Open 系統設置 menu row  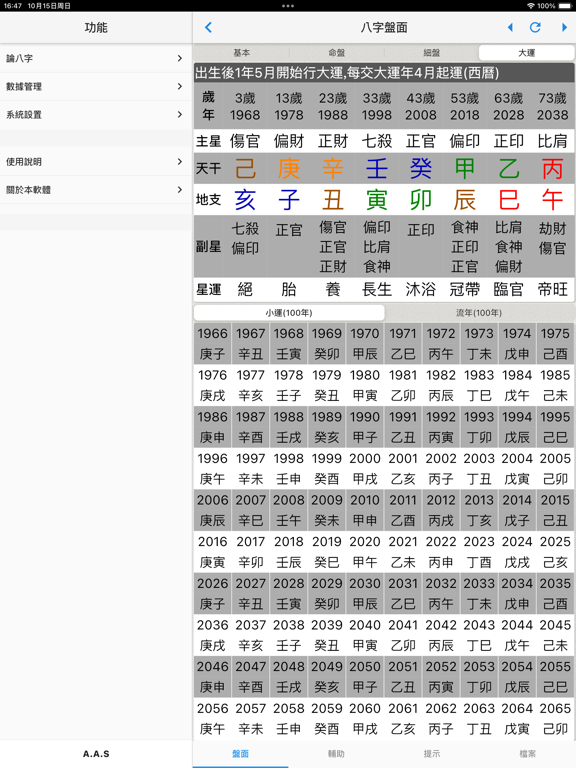tap(96, 115)
